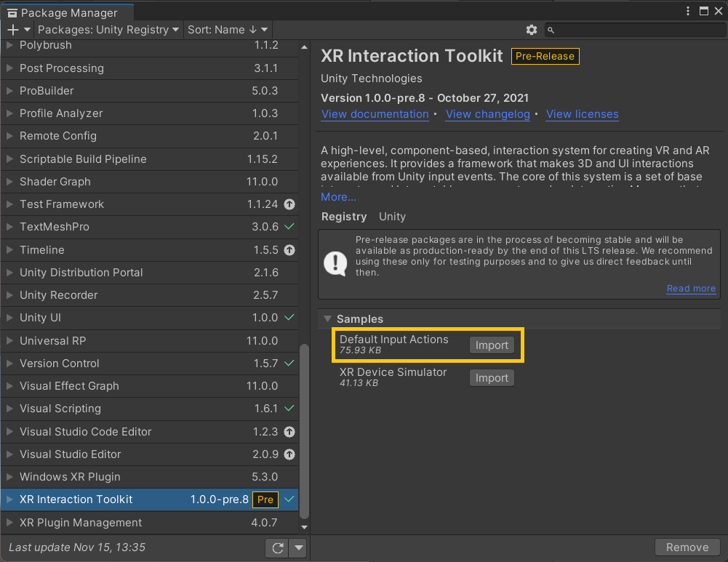Select the Windows XR Plugin package
This screenshot has height=562, width=728.
pos(150,477)
